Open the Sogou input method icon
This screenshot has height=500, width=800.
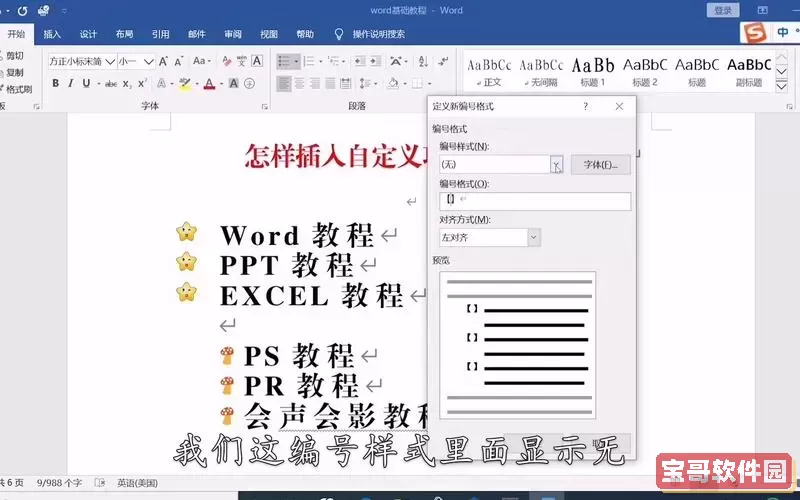(x=755, y=33)
